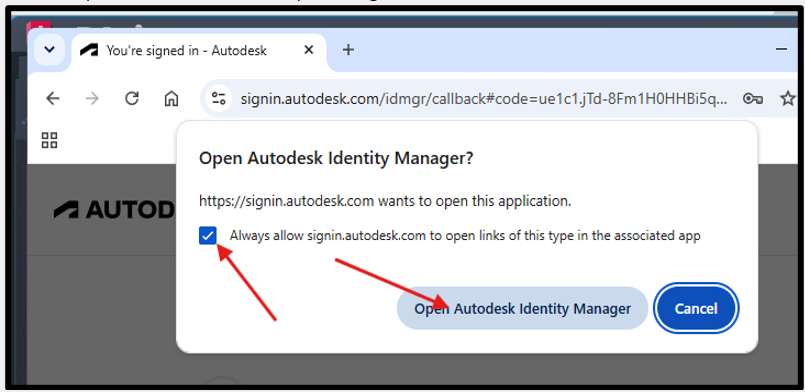Select the "You're signed in - Autodesk" tab
Viewport: 805px width, 392px height.
(199, 50)
